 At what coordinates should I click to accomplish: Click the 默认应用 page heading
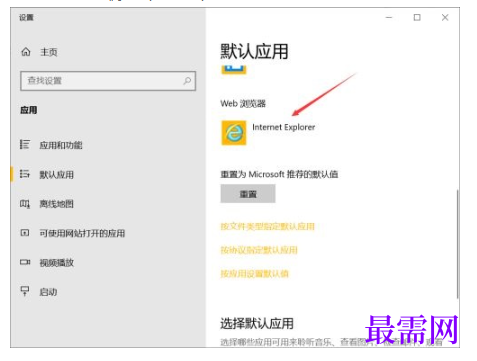254,51
